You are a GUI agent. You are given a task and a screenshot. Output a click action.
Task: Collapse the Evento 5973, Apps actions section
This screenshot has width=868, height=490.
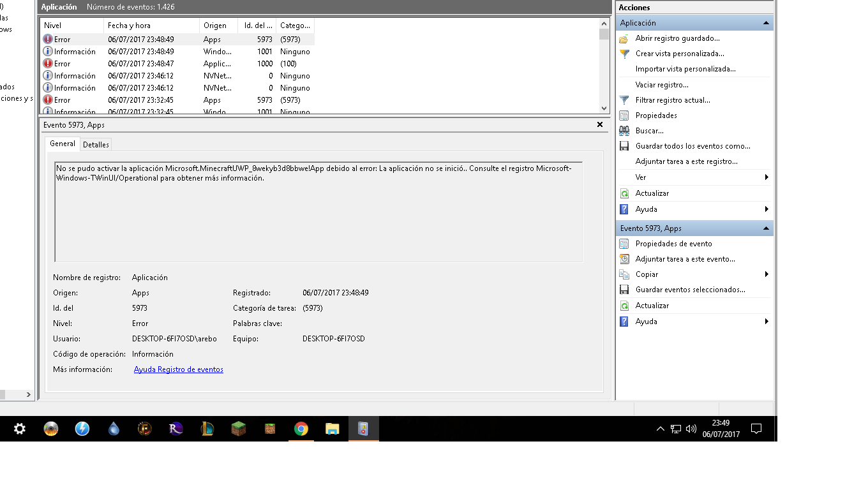pos(766,228)
